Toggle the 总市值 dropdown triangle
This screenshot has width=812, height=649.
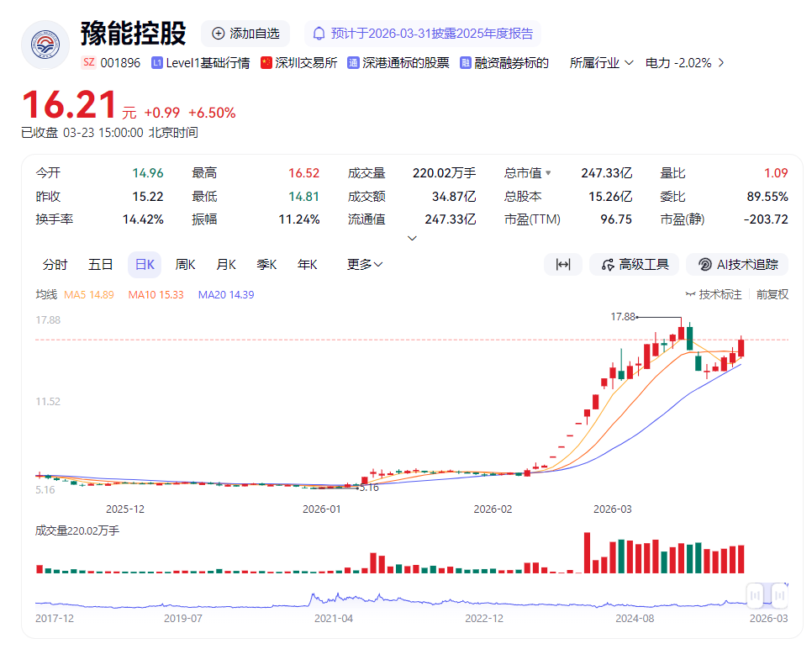tap(548, 173)
